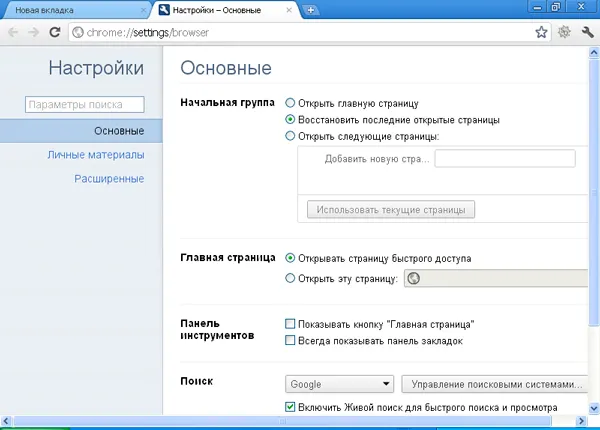This screenshot has width=600, height=430.
Task: Select Открывать страницу быстрого доступа radio button
Action: (290, 258)
